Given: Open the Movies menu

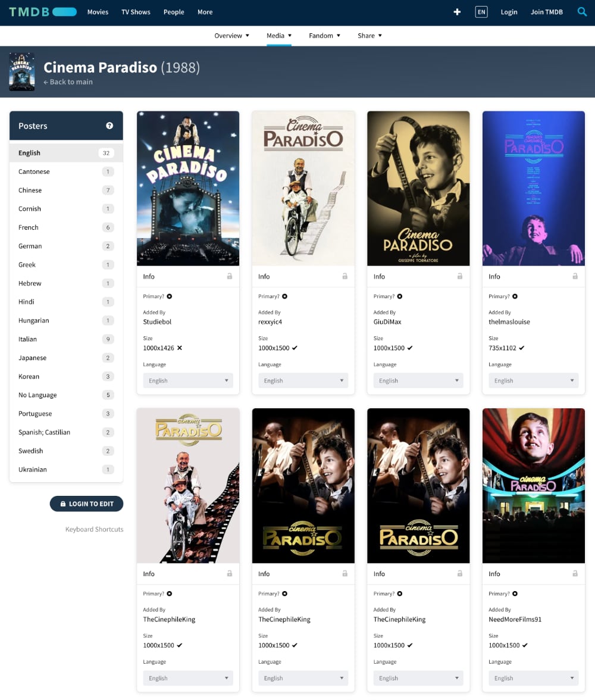Looking at the screenshot, I should [x=98, y=12].
